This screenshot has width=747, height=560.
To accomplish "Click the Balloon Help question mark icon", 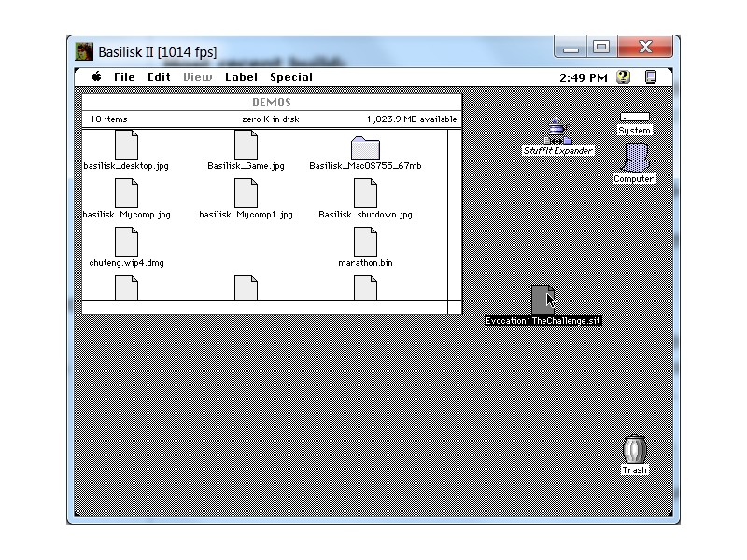I will pyautogui.click(x=623, y=77).
